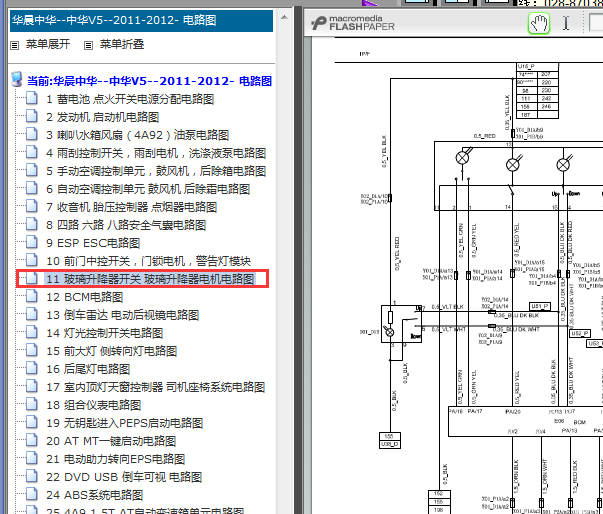Open 6 自动空调控制单元 电路图
The width and height of the screenshot is (603, 514).
click(148, 189)
